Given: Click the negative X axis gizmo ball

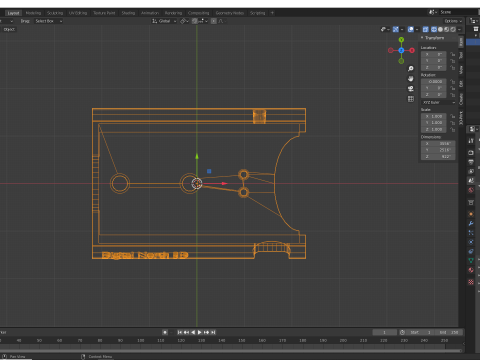Looking at the screenshot, I should pos(391,50).
